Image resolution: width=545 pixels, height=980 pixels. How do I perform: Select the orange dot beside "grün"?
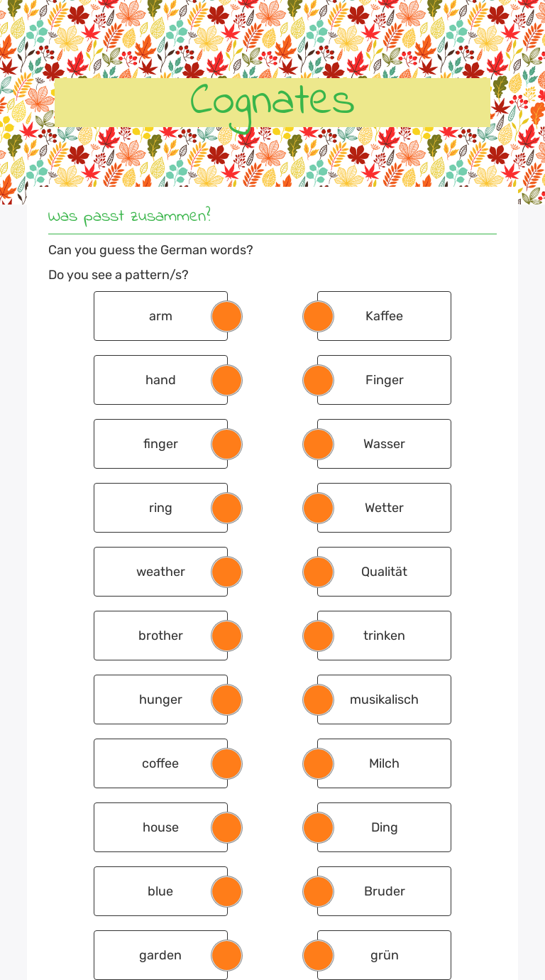[x=318, y=955]
